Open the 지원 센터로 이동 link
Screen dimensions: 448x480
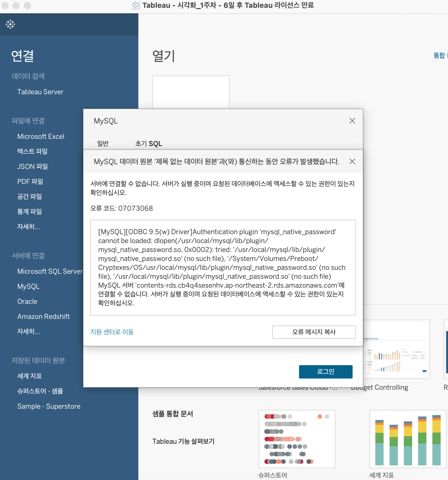112,332
